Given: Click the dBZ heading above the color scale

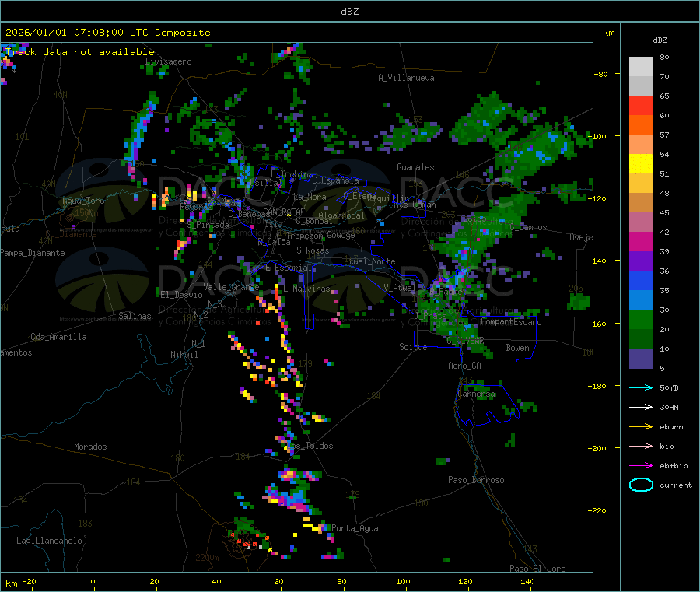Looking at the screenshot, I should tap(660, 40).
